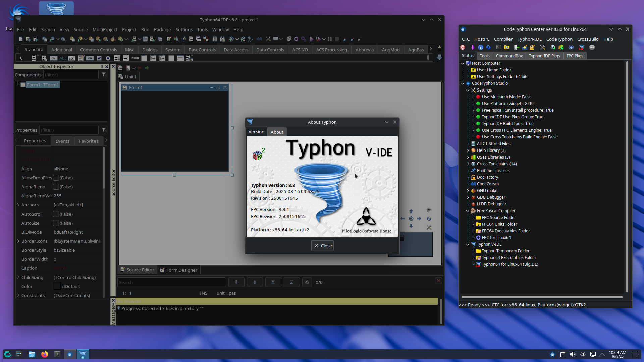
Task: Select the TLabel 'Abc' component in palette
Action: tap(63, 58)
